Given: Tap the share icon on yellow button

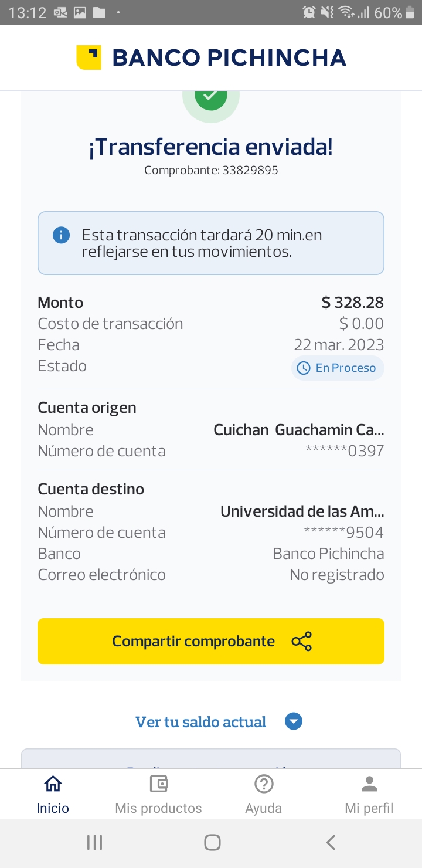Looking at the screenshot, I should (x=302, y=641).
